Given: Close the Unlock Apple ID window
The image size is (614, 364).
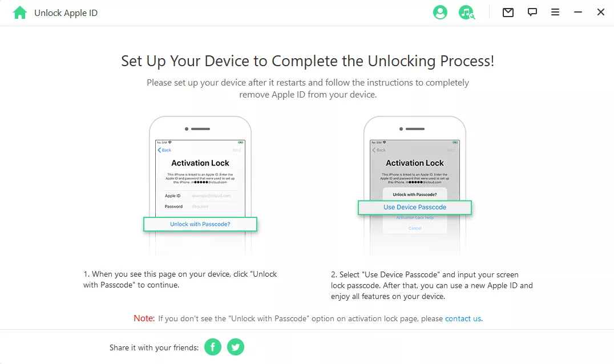Looking at the screenshot, I should tap(601, 12).
